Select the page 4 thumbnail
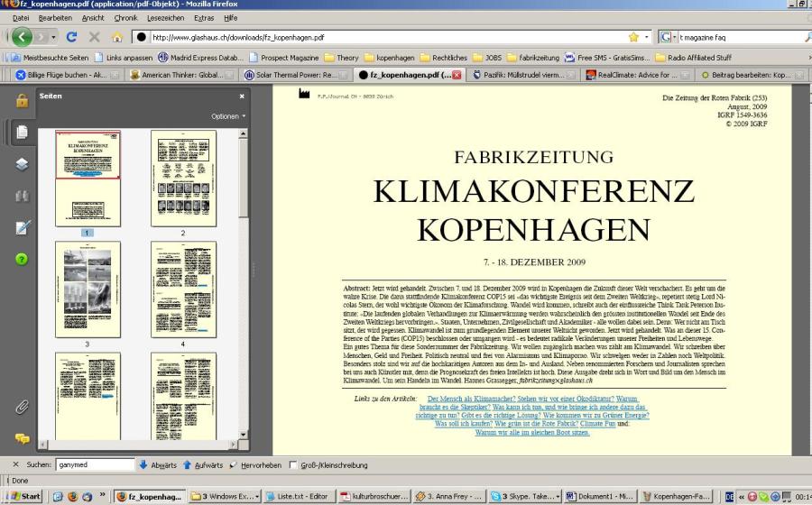The width and height of the screenshot is (812, 505). [183, 289]
